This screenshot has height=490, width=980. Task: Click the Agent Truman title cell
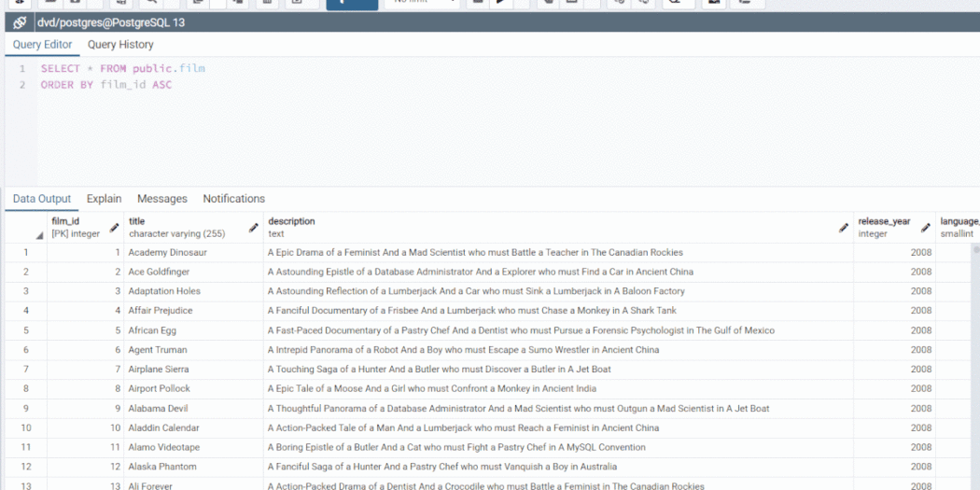194,350
